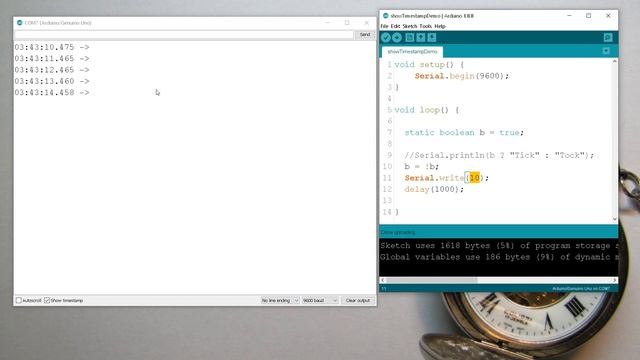Click delay(1000) on line 12
This screenshot has width=640, height=360.
pos(434,189)
